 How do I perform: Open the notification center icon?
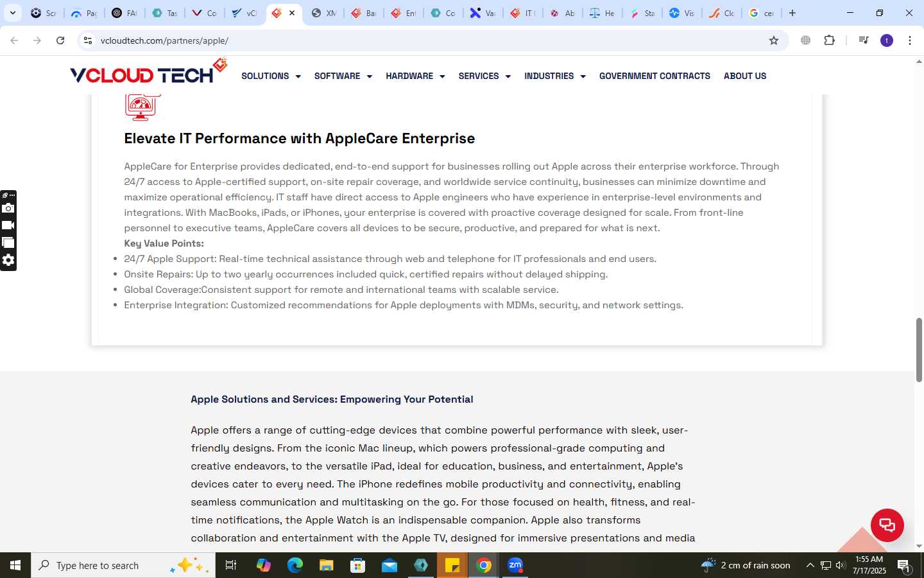click(904, 566)
